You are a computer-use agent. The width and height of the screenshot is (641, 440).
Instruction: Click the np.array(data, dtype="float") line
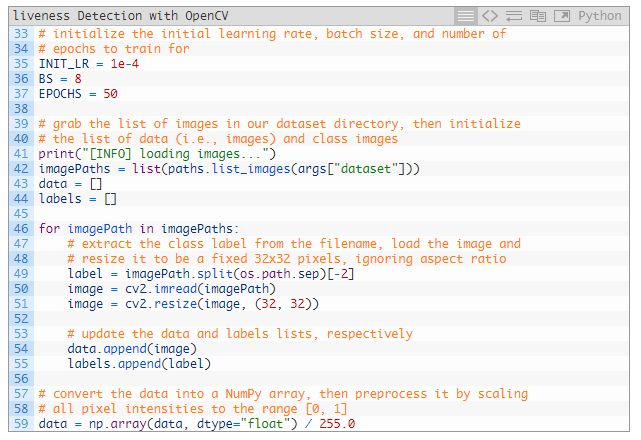[197, 424]
